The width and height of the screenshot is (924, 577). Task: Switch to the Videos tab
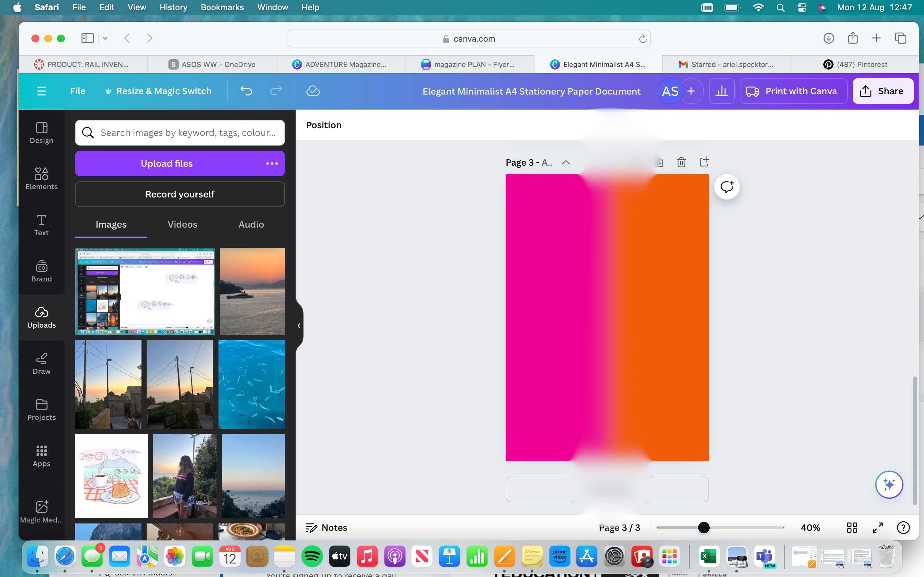(182, 224)
